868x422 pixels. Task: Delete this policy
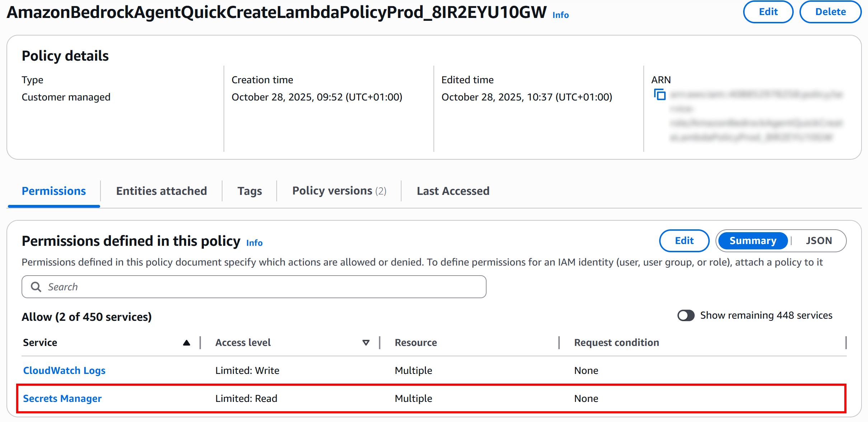click(x=830, y=12)
